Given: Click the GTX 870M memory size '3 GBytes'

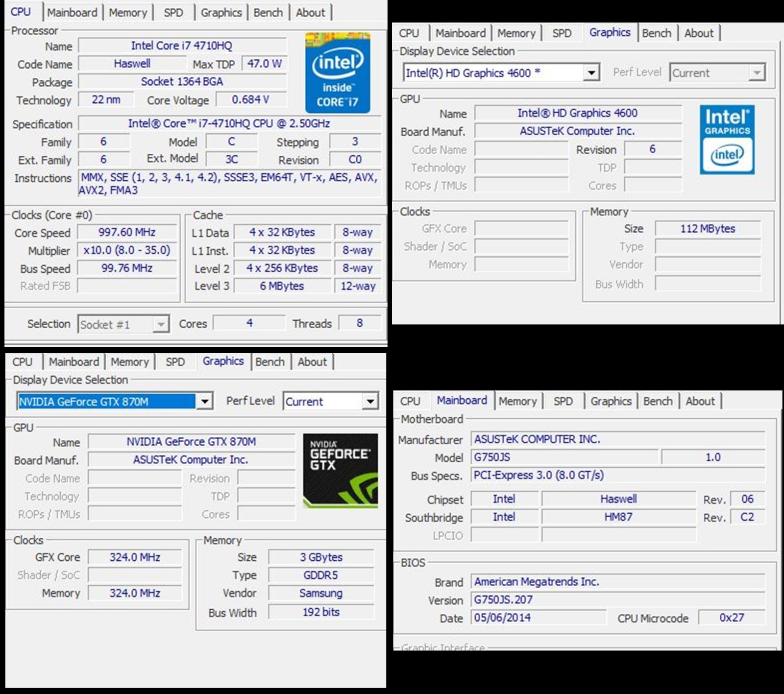Looking at the screenshot, I should pos(321,557).
